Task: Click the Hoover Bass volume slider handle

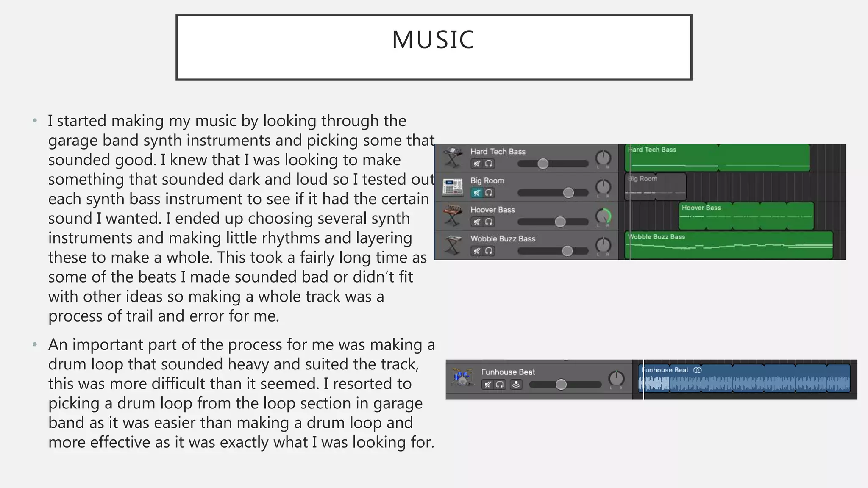Action: [560, 222]
